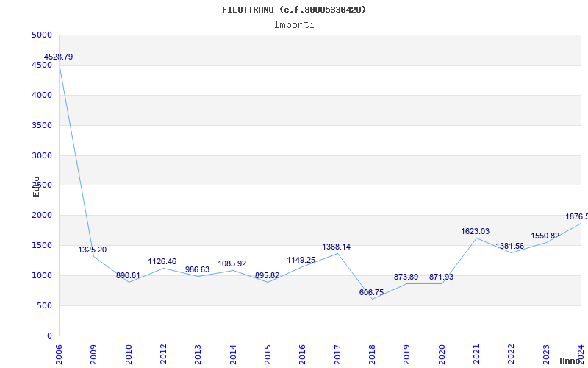The height and width of the screenshot is (368, 588).
Task: Click the y-axis value 3500
Action: coord(42,125)
